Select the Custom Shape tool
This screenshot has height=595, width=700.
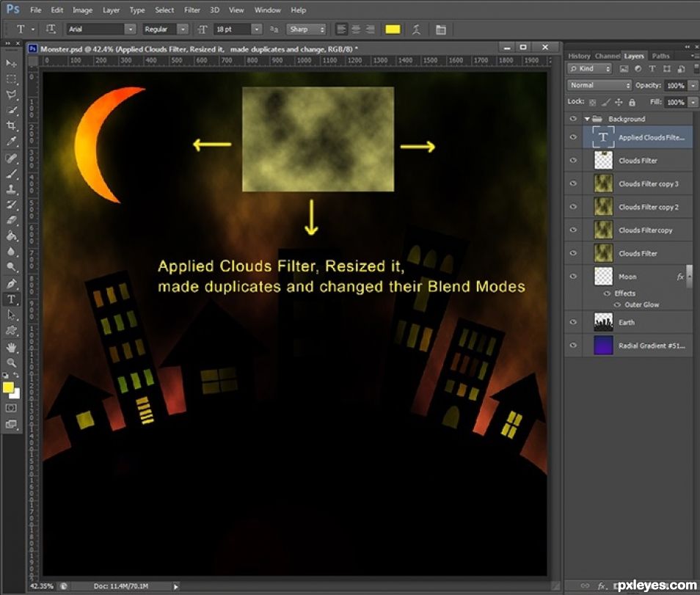[11, 331]
